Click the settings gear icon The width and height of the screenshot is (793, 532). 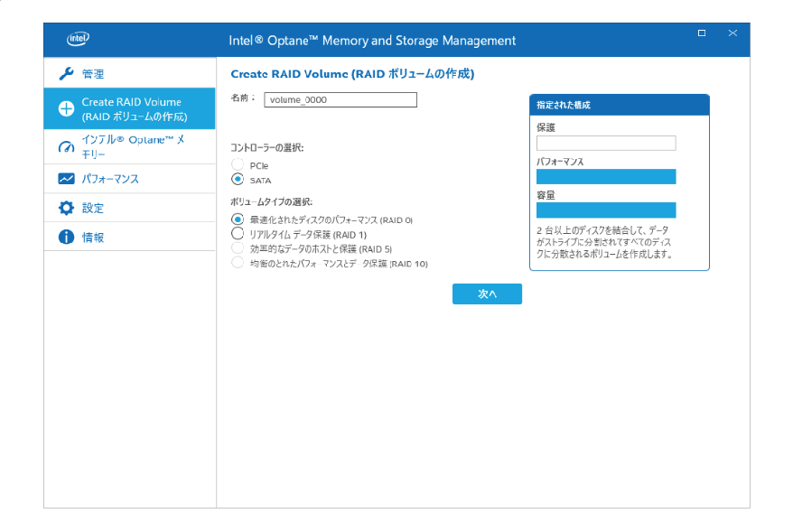(66, 208)
